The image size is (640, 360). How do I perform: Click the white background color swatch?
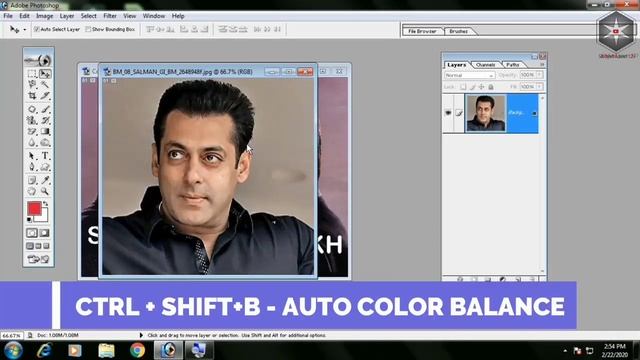(44, 217)
